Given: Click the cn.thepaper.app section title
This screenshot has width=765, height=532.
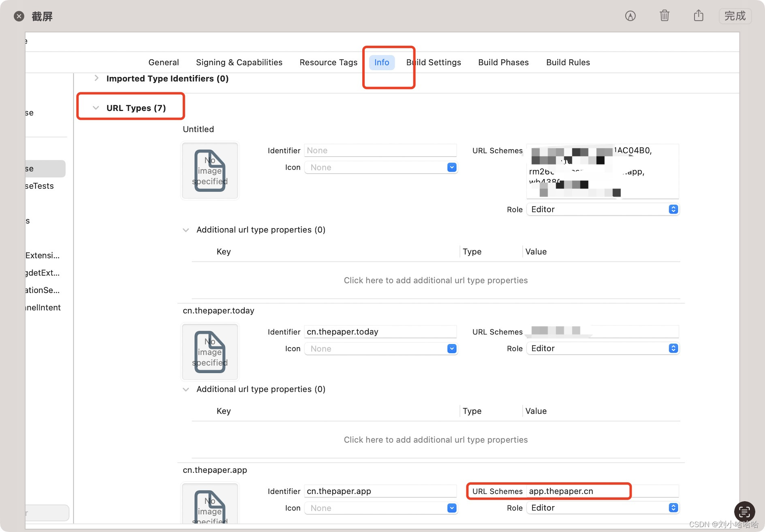Looking at the screenshot, I should (x=215, y=470).
